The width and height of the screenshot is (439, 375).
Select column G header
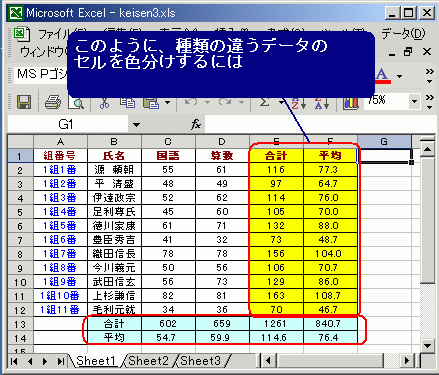[x=384, y=142]
